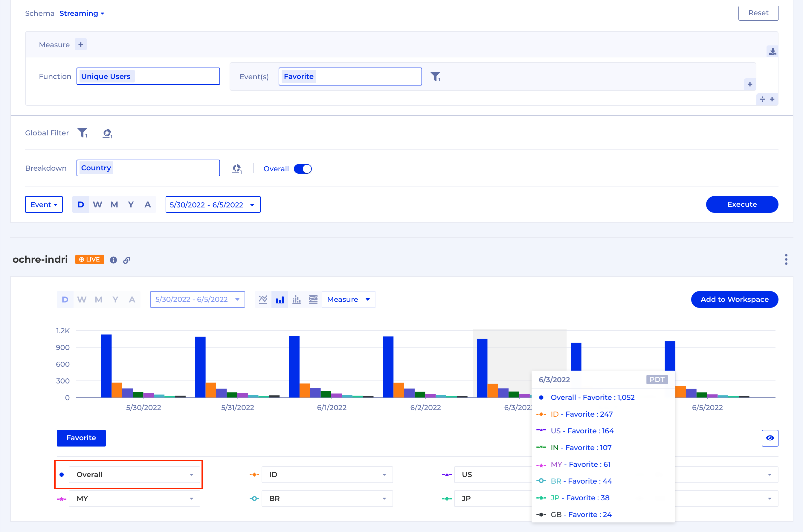Toggle the Overall breakdown switch
803x532 pixels.
coord(303,169)
